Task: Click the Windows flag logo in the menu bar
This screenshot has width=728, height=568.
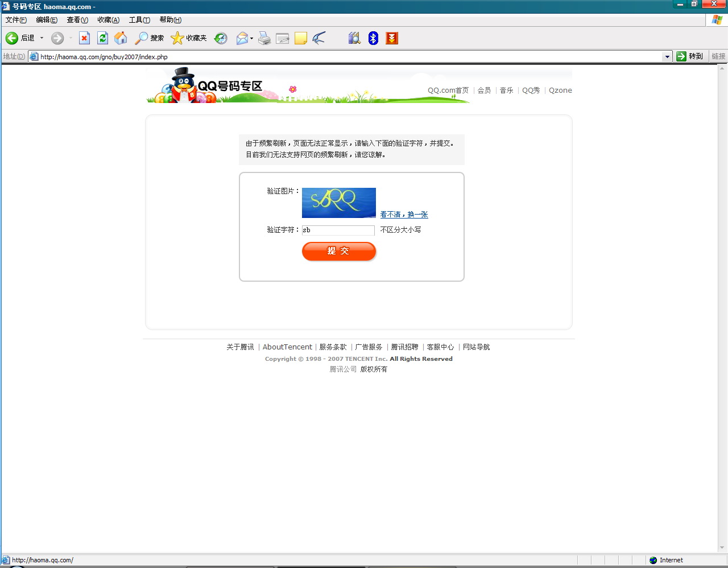Action: [717, 20]
